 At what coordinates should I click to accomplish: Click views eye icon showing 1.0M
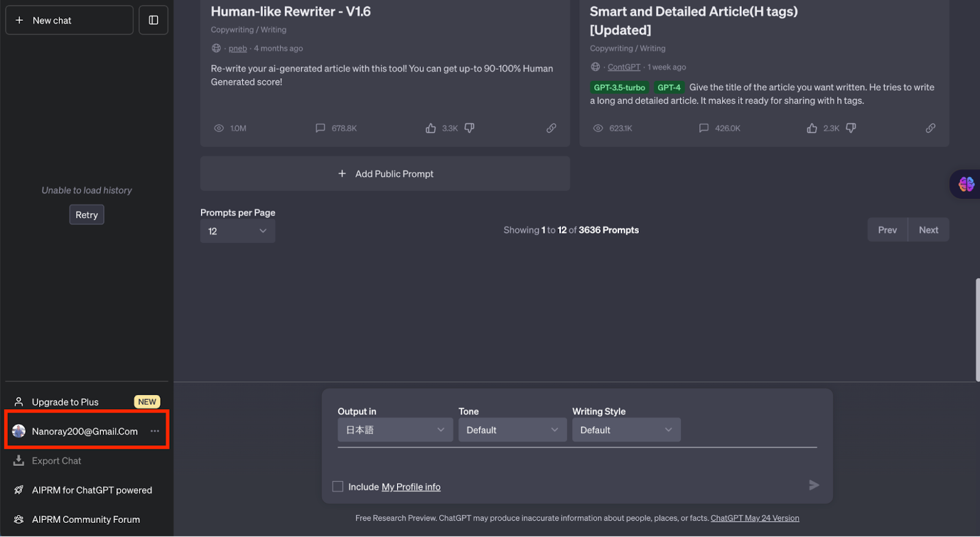[x=219, y=129]
